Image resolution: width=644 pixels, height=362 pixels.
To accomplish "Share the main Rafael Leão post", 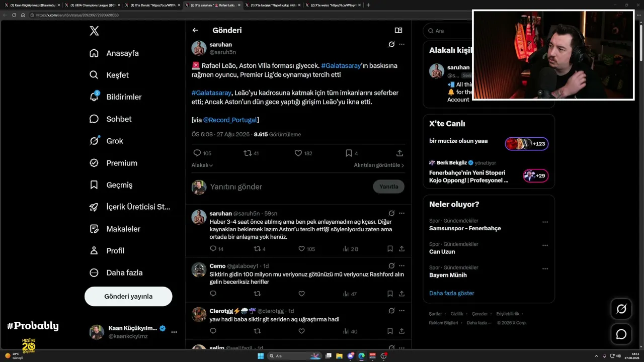I will pos(400,153).
